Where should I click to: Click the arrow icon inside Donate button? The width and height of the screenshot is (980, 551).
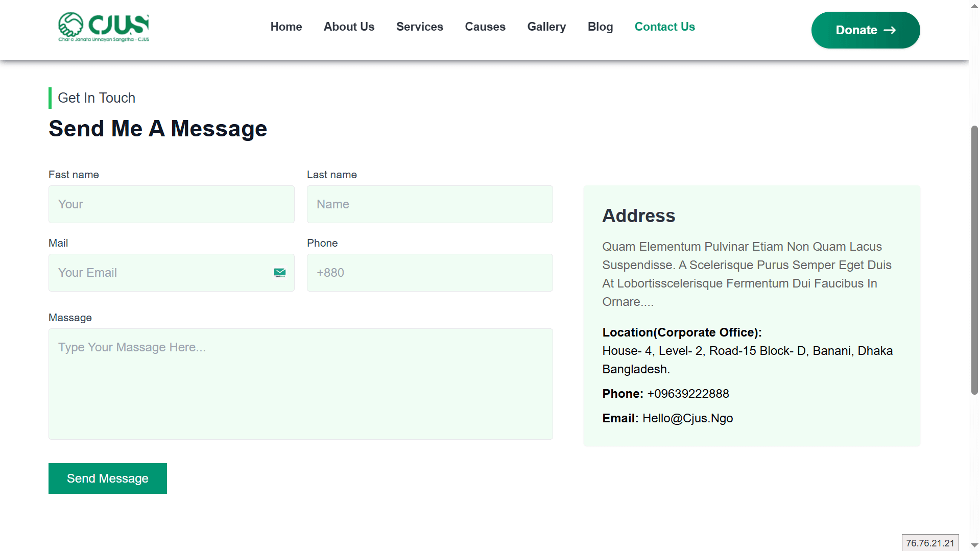click(890, 30)
